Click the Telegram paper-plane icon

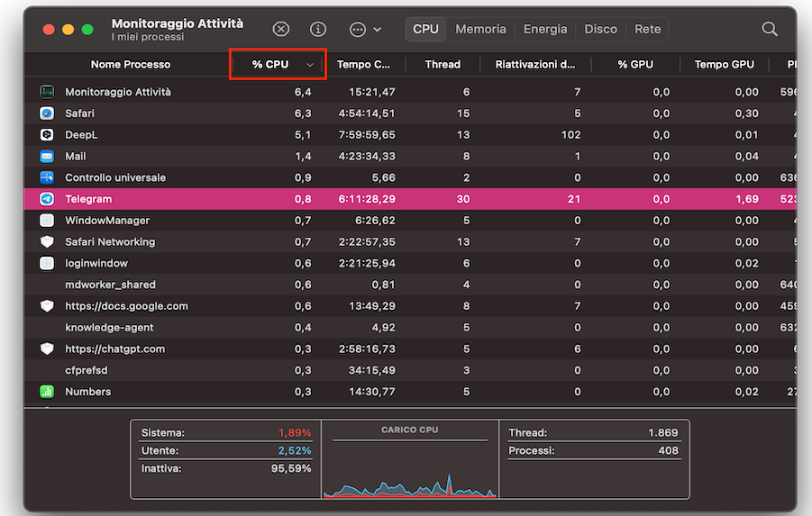click(x=47, y=199)
